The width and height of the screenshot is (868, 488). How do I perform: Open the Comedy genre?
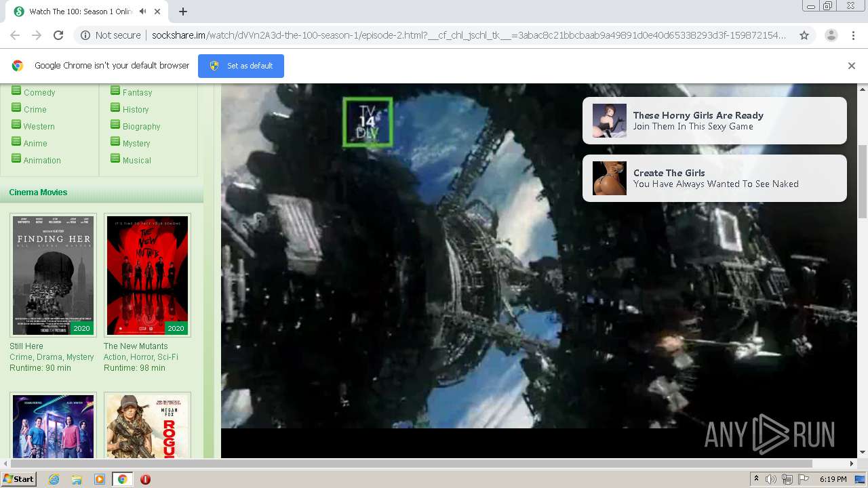pos(39,92)
